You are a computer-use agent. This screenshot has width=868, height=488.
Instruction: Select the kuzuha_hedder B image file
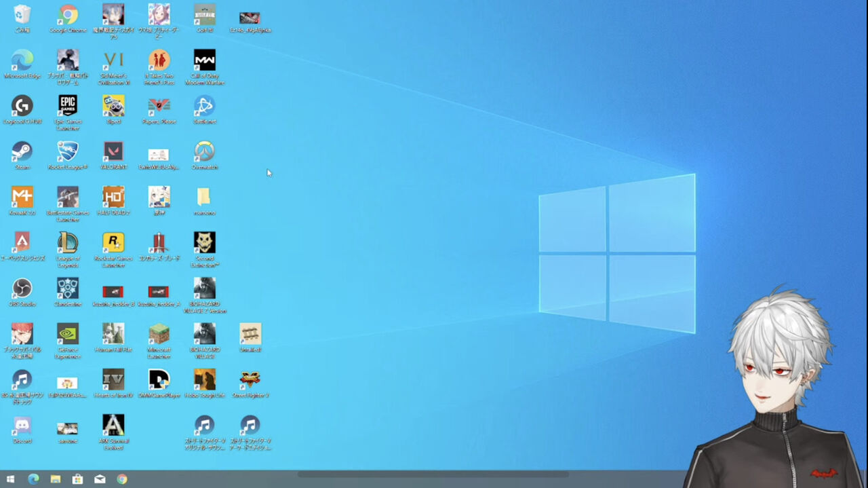click(x=113, y=292)
